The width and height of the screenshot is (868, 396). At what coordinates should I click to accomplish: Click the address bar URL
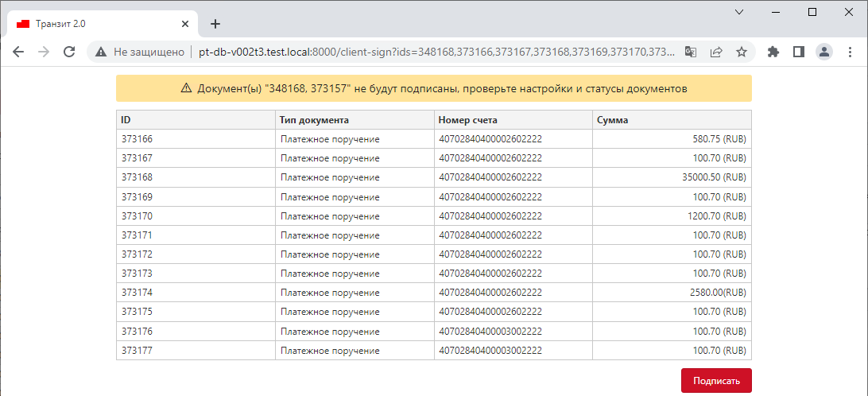(x=436, y=52)
